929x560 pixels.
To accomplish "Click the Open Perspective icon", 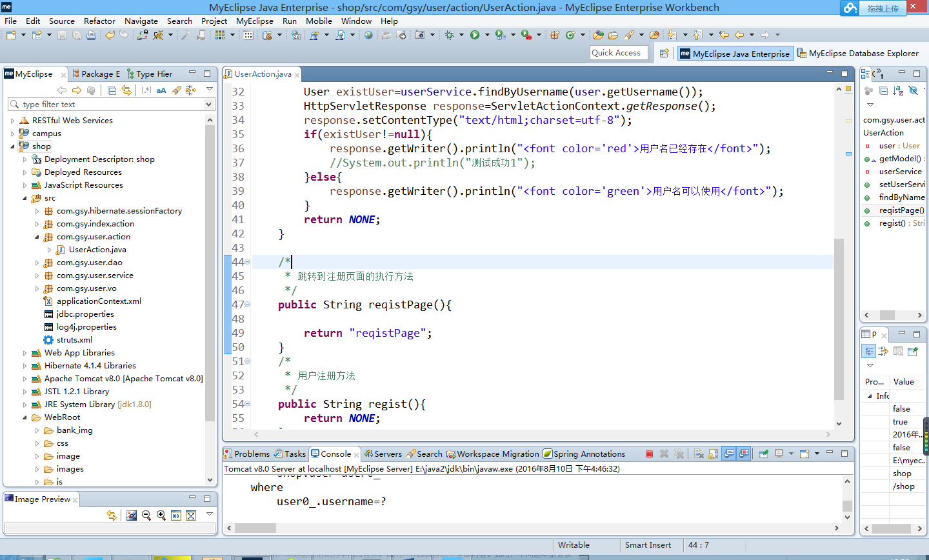I will 664,54.
